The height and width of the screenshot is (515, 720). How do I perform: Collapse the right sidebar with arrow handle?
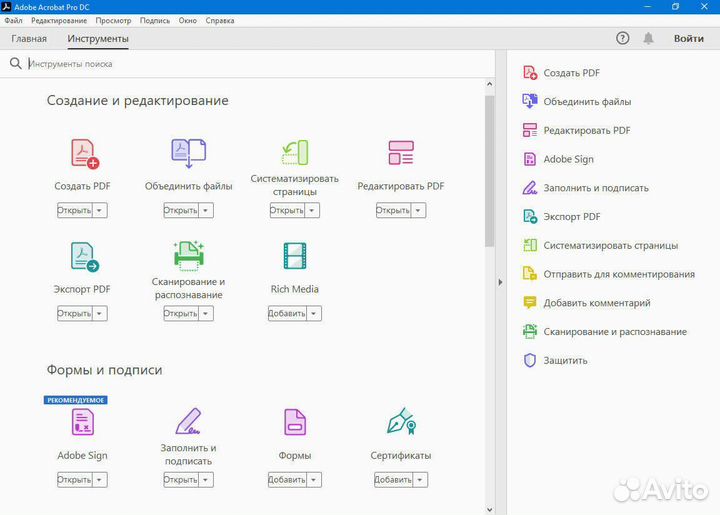(x=501, y=282)
